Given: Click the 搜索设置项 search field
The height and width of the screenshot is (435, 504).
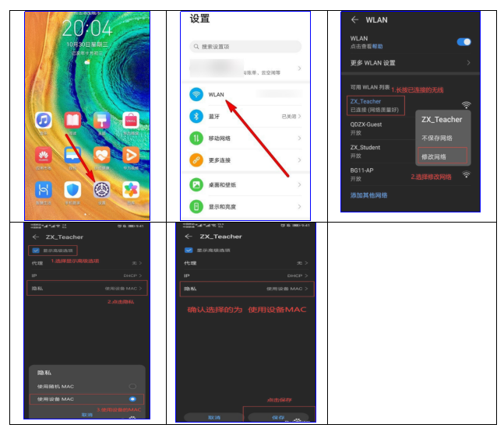Looking at the screenshot, I should [245, 47].
